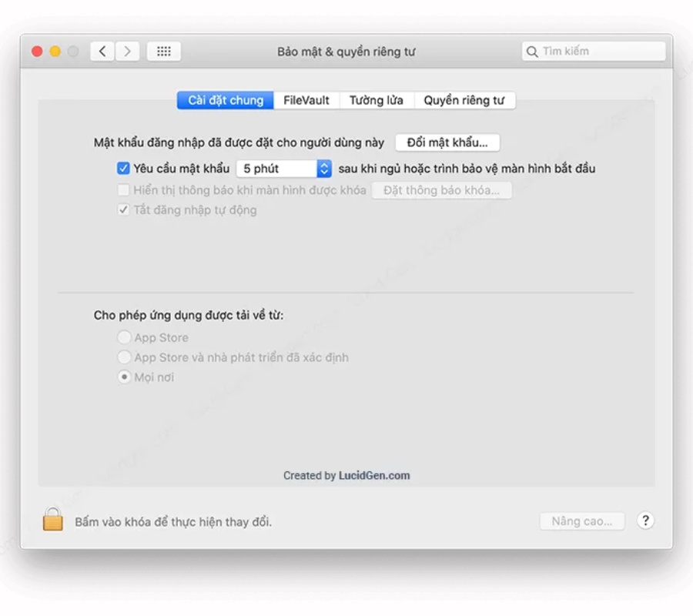
Task: Toggle the 'Yêu cầu mật khẩu' checkbox
Action: pyautogui.click(x=123, y=169)
